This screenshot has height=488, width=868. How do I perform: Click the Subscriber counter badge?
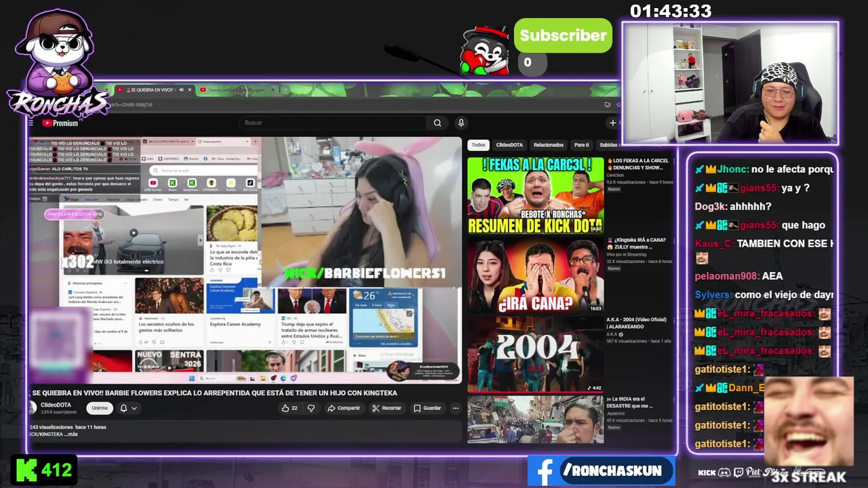(x=563, y=35)
